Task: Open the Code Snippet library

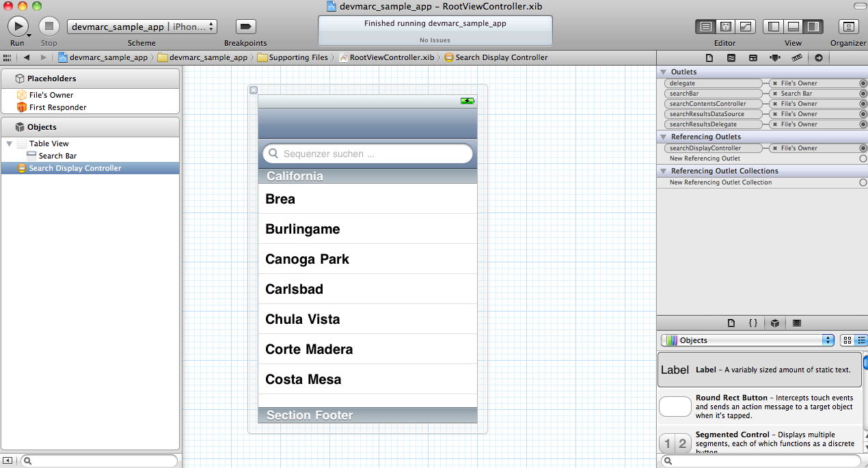Action: (x=753, y=322)
